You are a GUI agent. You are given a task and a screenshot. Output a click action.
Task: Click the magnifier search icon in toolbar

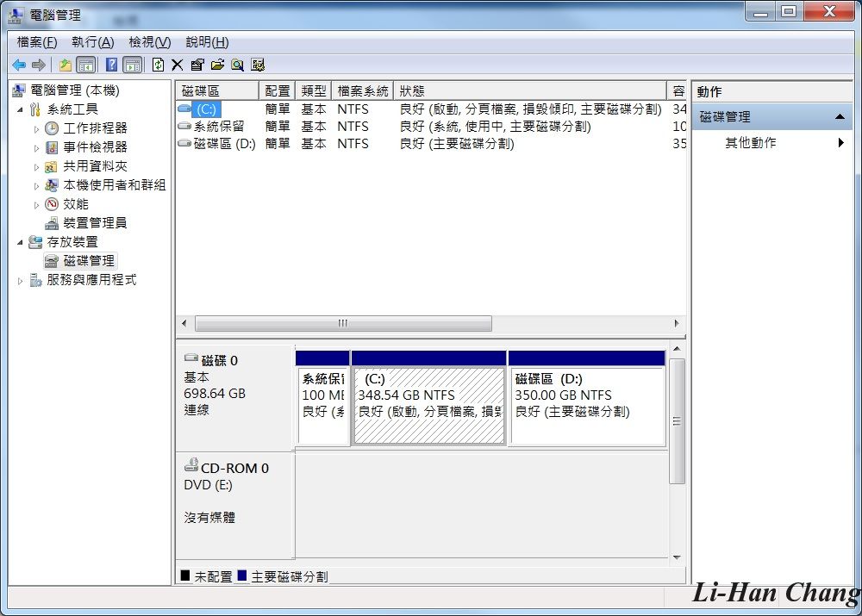pyautogui.click(x=237, y=65)
